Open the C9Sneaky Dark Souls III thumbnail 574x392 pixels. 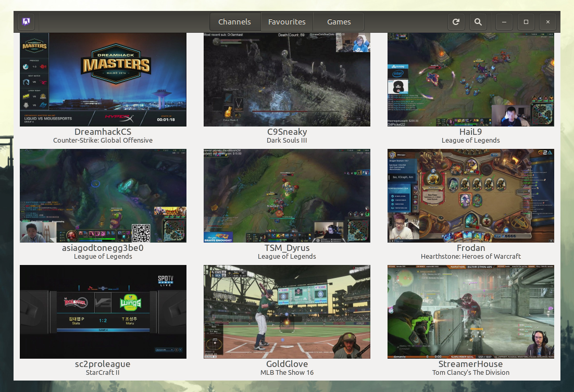[286, 80]
